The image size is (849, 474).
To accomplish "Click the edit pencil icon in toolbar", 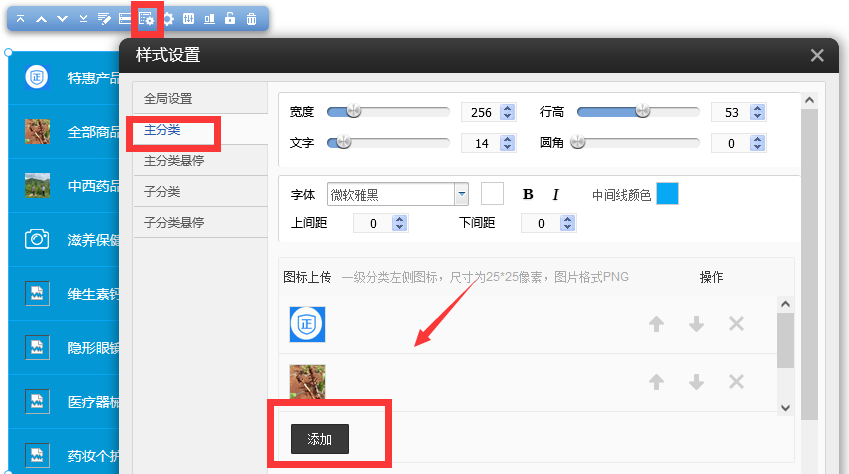I will 104,19.
